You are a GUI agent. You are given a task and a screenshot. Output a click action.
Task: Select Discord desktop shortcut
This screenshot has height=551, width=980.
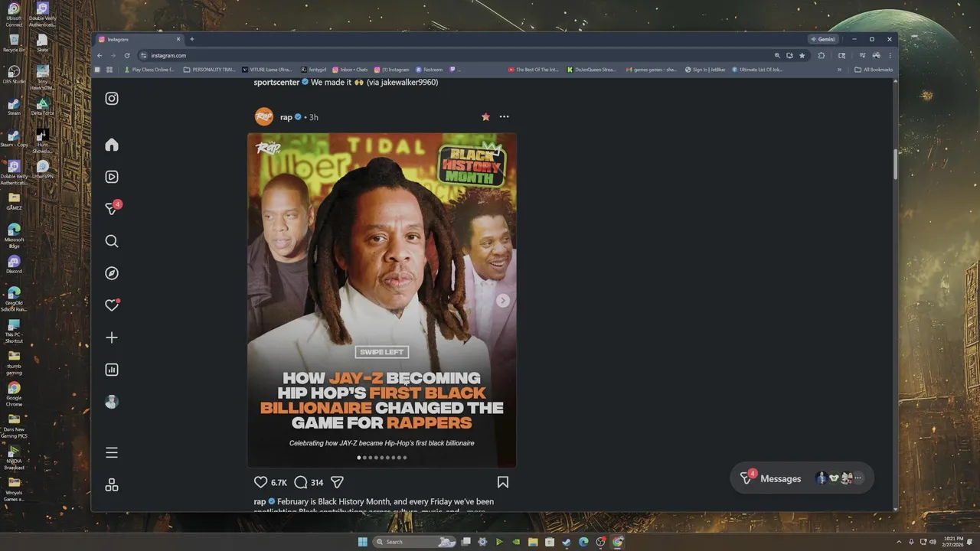[x=14, y=265]
